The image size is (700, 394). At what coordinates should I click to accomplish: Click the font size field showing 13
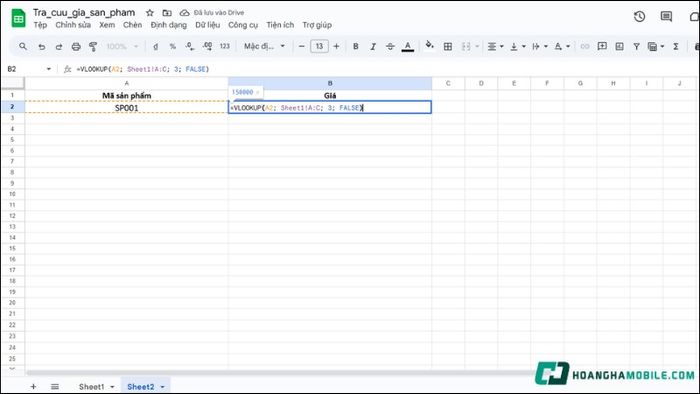319,46
